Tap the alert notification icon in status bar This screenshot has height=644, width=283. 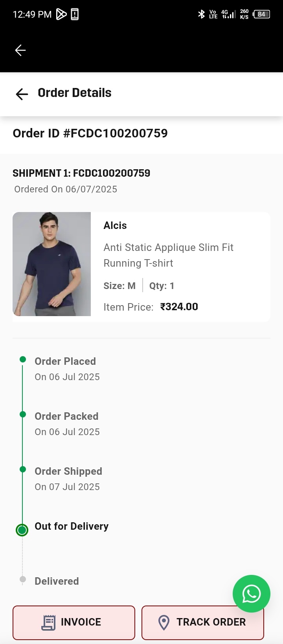point(75,15)
